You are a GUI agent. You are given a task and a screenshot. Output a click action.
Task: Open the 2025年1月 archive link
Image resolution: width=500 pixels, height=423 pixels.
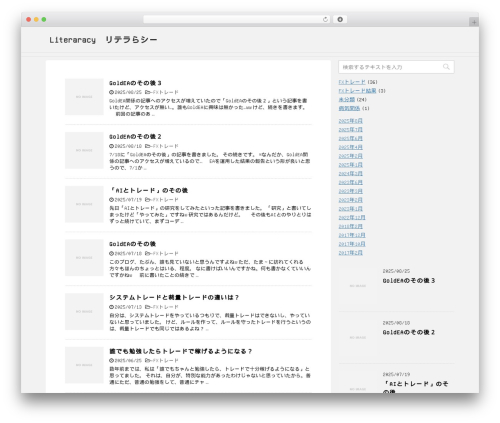tap(351, 165)
